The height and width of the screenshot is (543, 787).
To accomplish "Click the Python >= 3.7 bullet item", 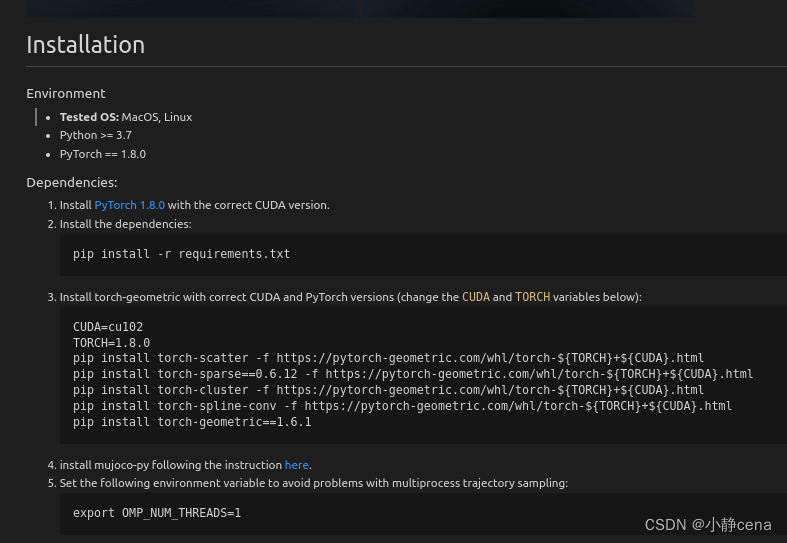I will pos(96,135).
